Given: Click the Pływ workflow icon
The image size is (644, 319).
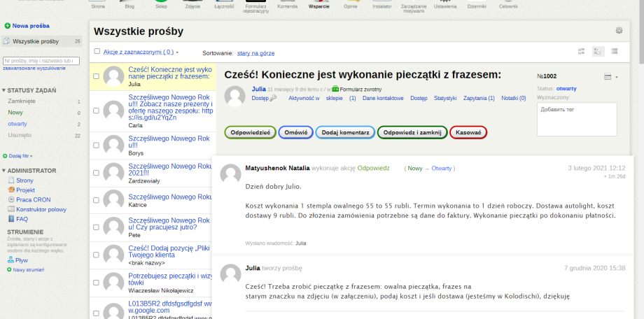Looking at the screenshot, I should coord(10,260).
